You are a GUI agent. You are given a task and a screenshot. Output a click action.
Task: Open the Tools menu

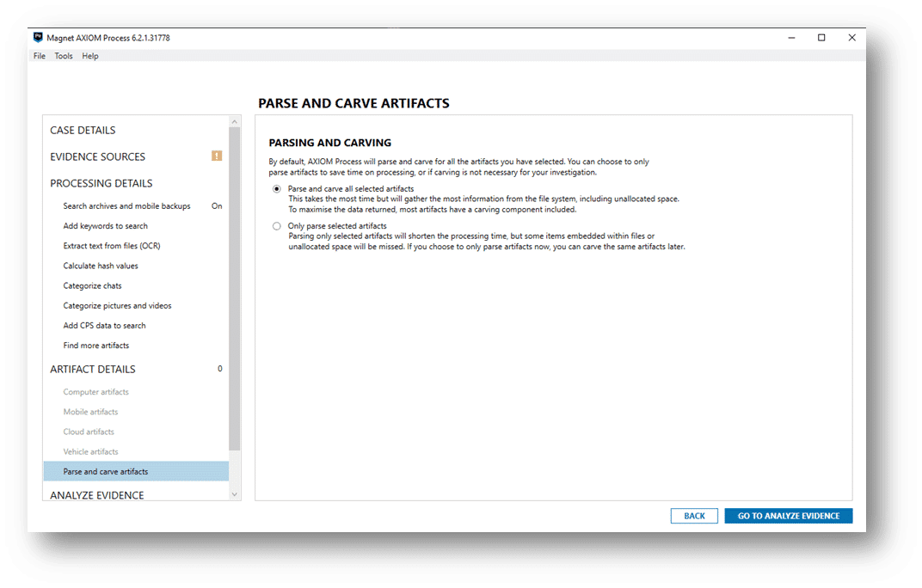click(x=64, y=56)
